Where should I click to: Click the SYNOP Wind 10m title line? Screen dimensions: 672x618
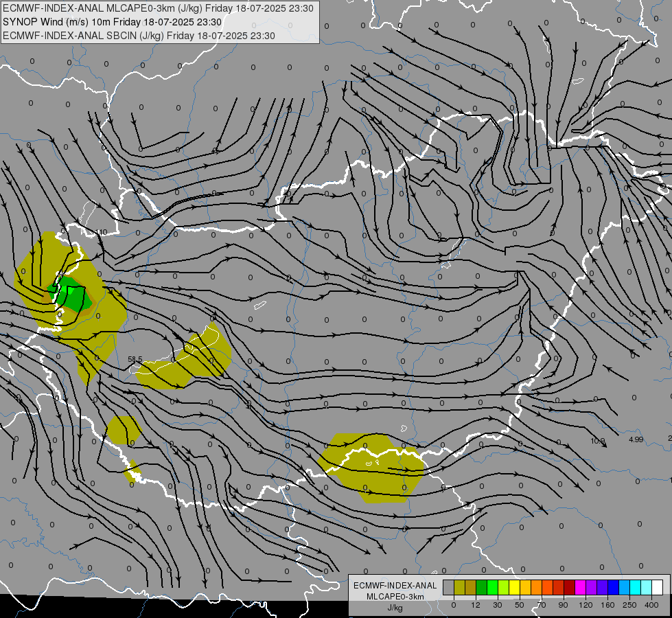point(113,22)
